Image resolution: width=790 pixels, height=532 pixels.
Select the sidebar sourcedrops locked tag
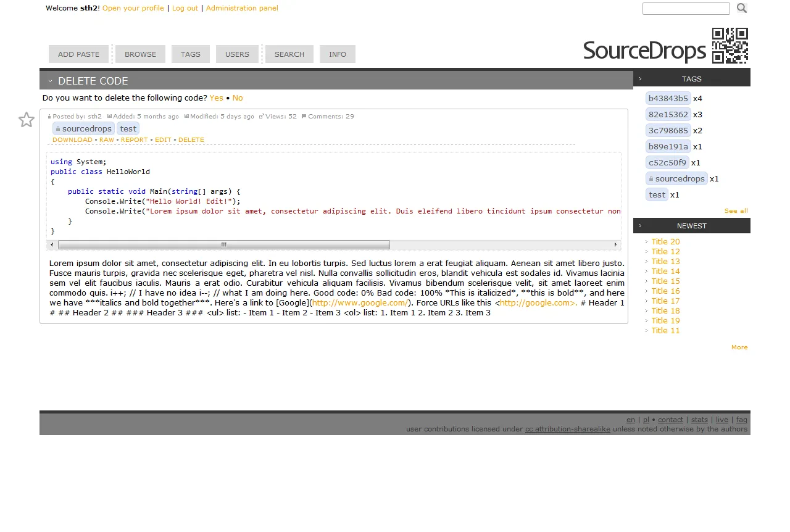pyautogui.click(x=677, y=179)
